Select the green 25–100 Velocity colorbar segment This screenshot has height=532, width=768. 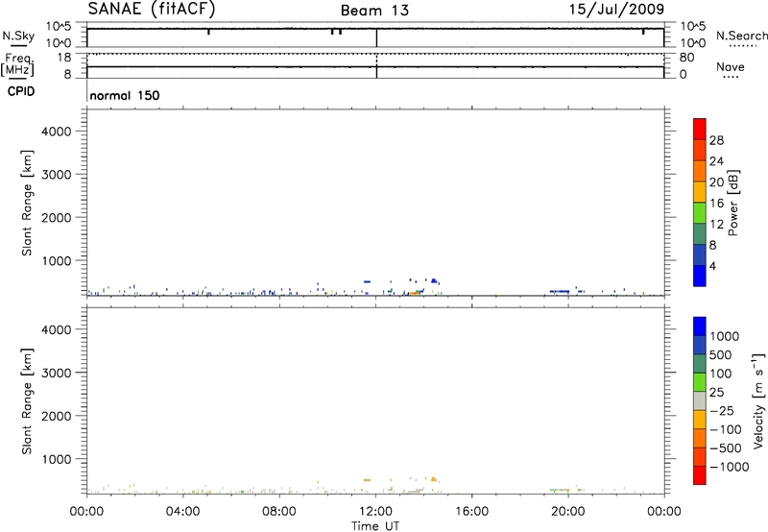[700, 382]
